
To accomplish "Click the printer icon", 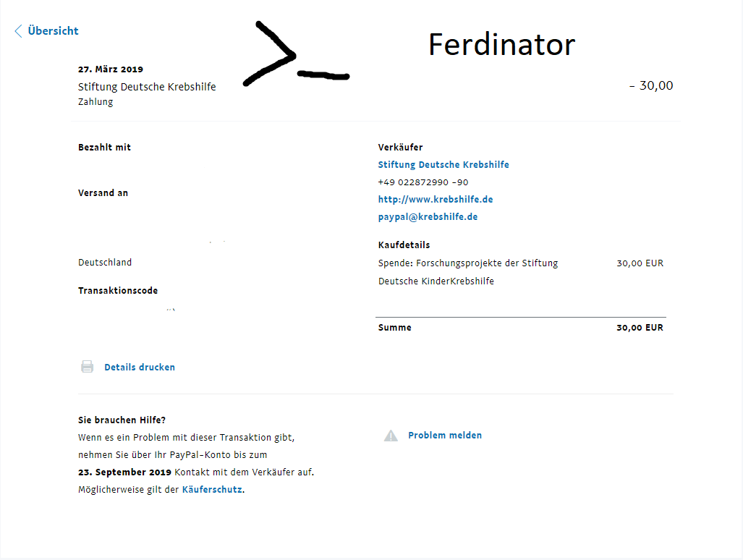I will click(88, 367).
